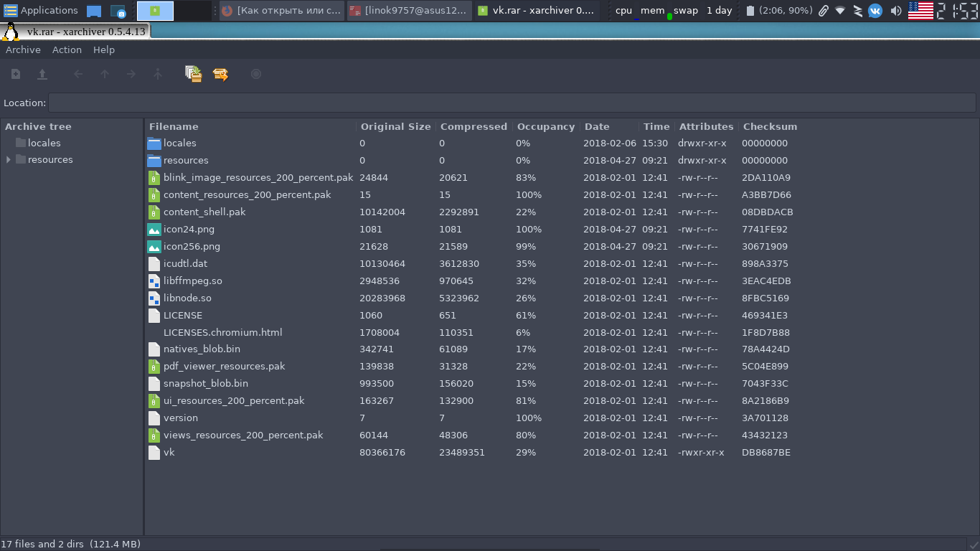Click the Extract files toolbar icon
The height and width of the screenshot is (551, 980).
pos(220,74)
